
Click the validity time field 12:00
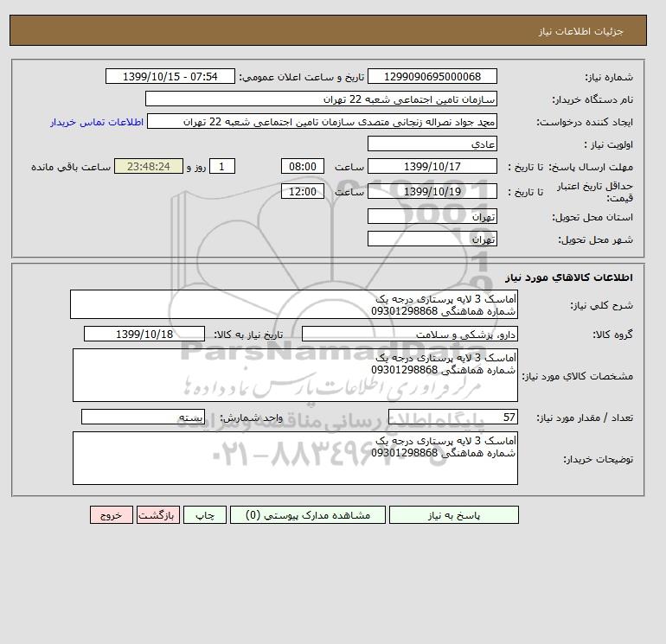(x=303, y=191)
